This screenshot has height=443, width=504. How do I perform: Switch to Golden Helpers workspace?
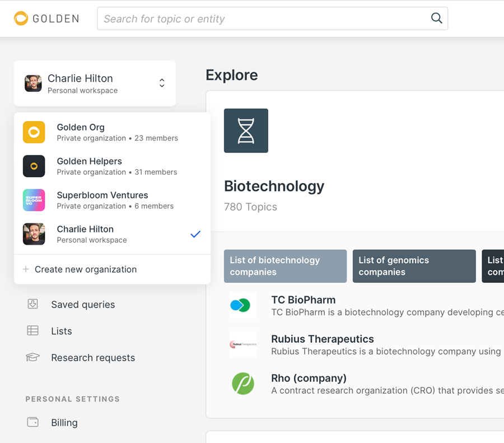click(112, 166)
